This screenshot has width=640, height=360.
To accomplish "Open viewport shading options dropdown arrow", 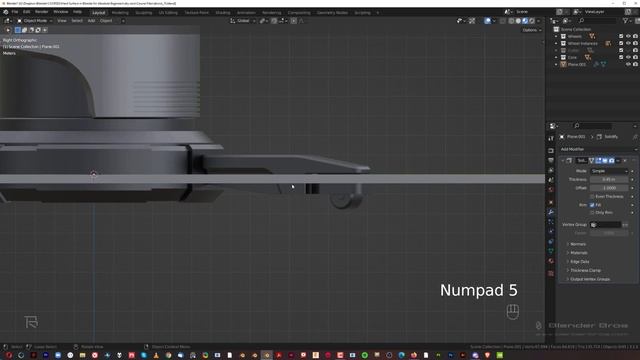I will click(538, 21).
